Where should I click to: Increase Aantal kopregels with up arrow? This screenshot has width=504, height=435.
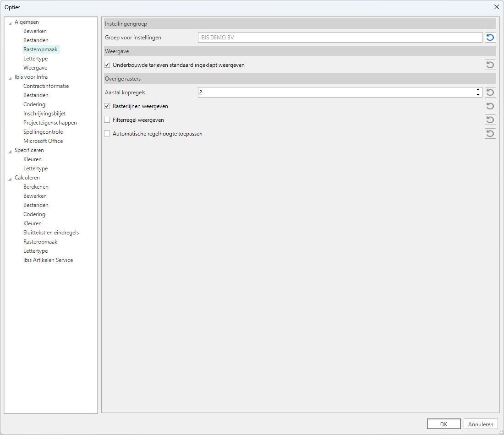click(x=478, y=90)
